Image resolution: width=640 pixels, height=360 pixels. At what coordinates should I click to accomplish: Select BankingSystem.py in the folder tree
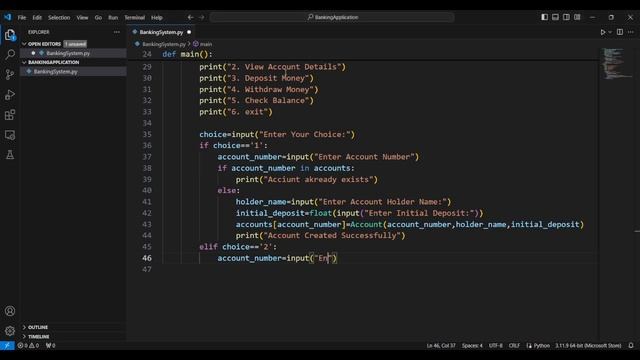[56, 71]
